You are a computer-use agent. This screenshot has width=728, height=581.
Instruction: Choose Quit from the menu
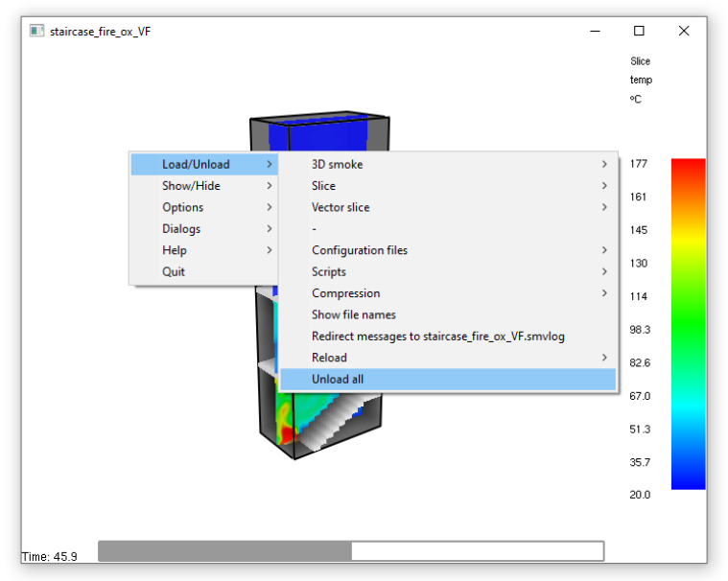click(x=204, y=271)
